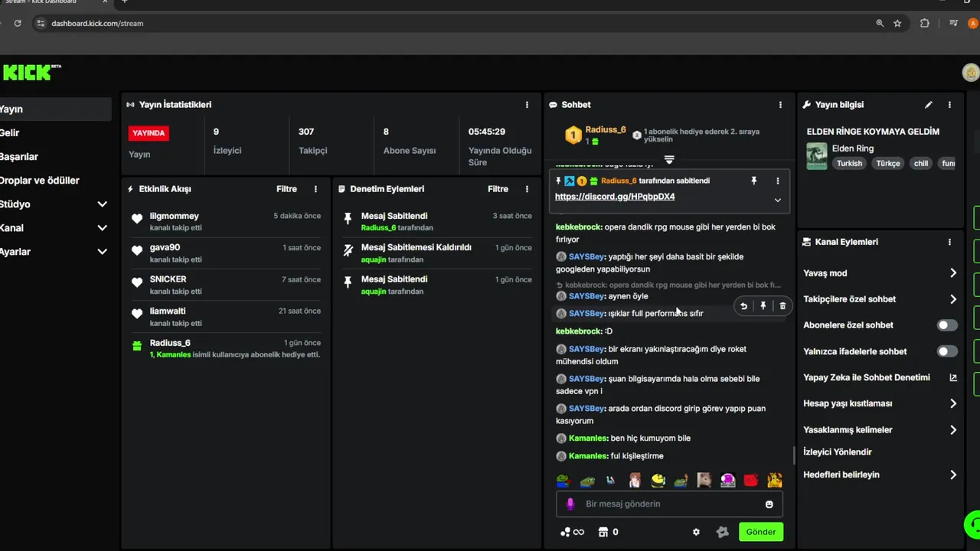Insert the purple octopus emote
980x551 pixels.
click(x=727, y=481)
